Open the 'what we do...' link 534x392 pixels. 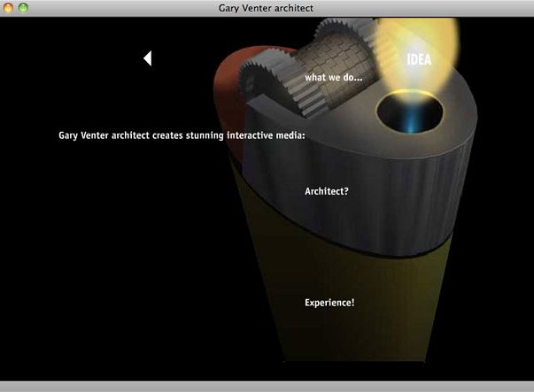(334, 78)
